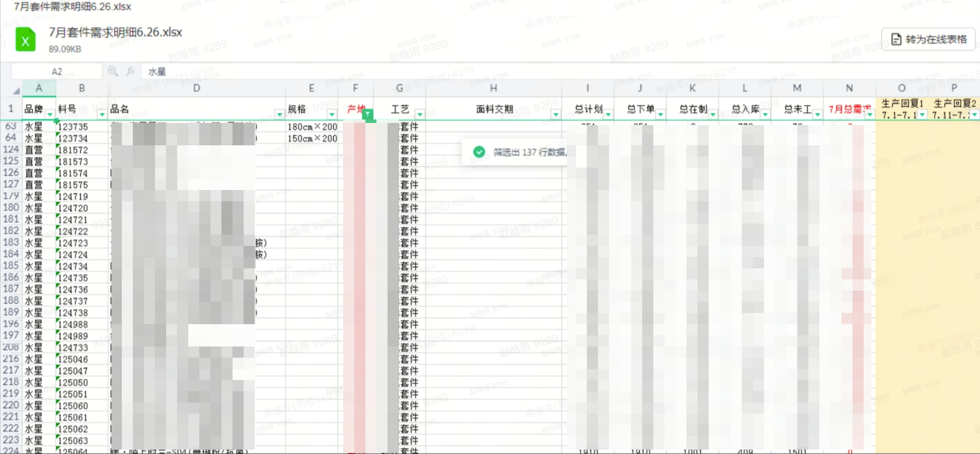Click the document icon in 转为在线表格
Viewport: 980px width, 454px height.
click(896, 39)
